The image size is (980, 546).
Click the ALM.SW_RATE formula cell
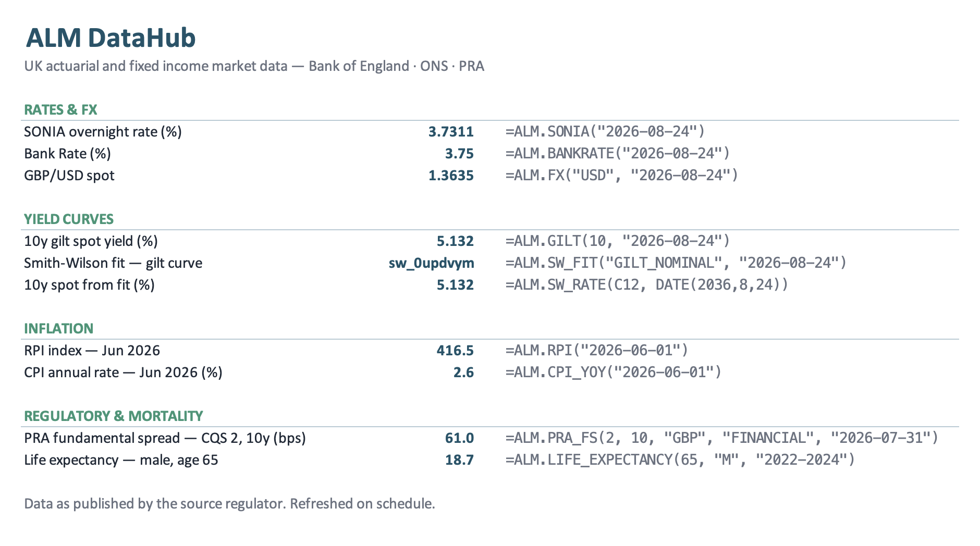click(647, 284)
